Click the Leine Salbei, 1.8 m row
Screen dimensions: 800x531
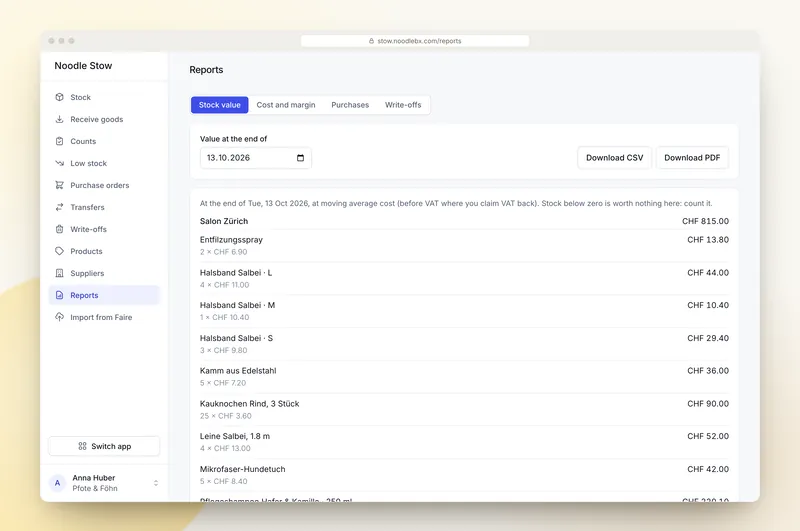click(464, 442)
